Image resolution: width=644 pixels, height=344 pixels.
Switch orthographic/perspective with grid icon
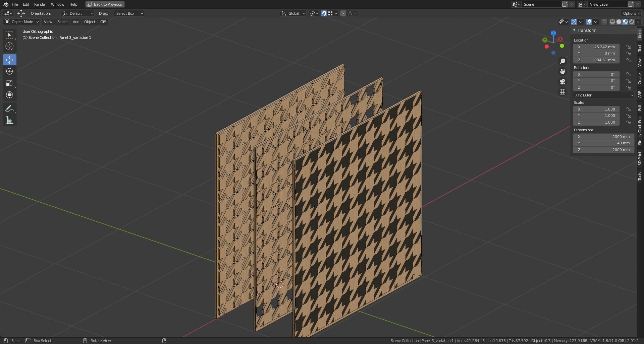tap(562, 92)
